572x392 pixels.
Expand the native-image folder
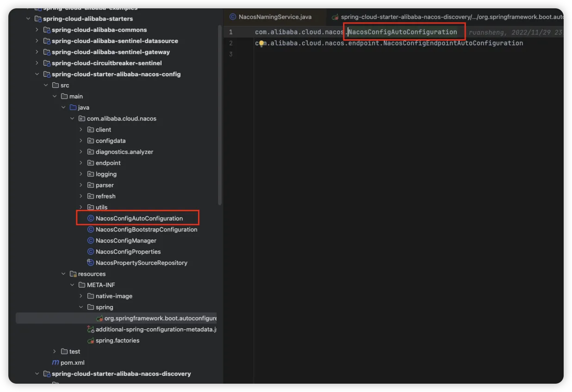[81, 296]
